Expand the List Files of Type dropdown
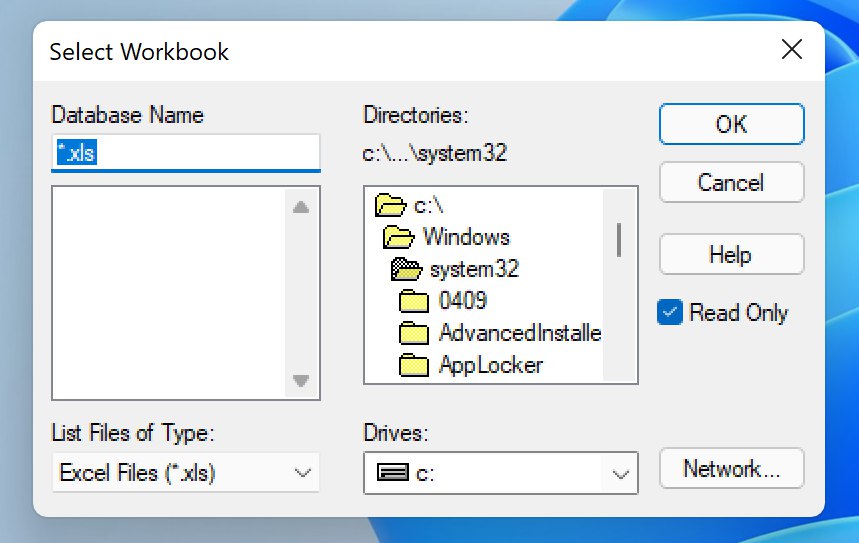Screen dimensions: 859x543 click(x=303, y=473)
